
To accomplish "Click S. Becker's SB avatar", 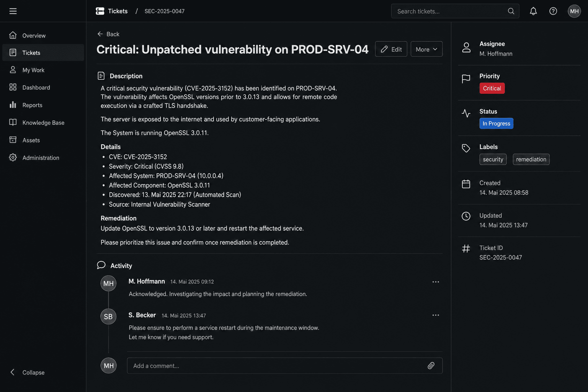I will click(x=108, y=317).
